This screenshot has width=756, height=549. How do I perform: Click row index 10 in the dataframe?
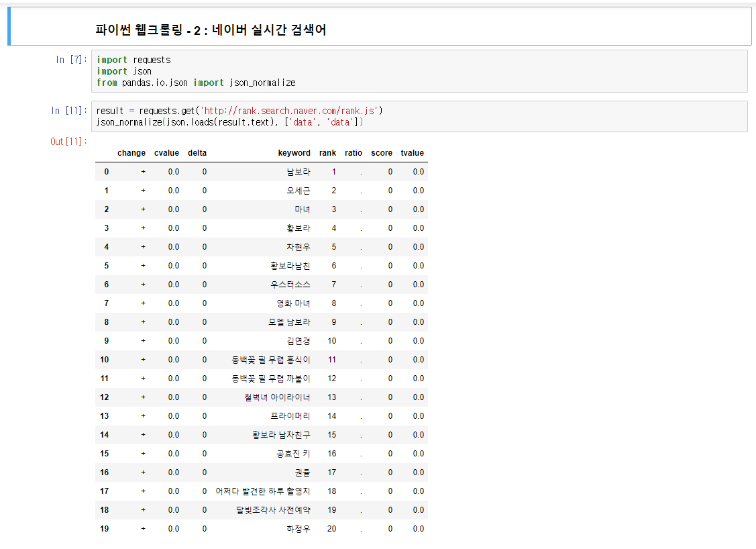point(105,360)
